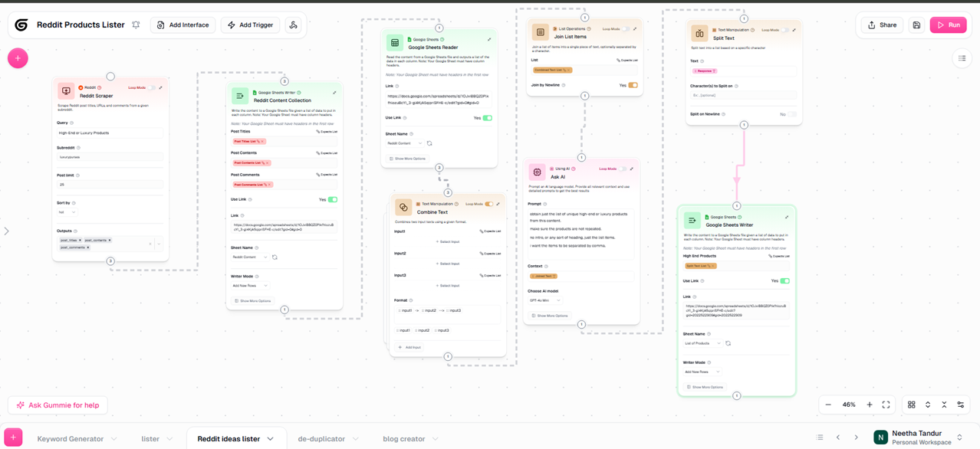Change the AI model from GPT-4o Mini
Viewport: 980px width, 449px height.
(547, 300)
